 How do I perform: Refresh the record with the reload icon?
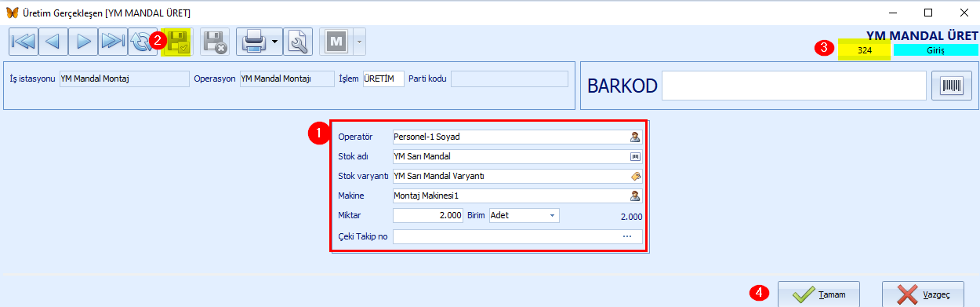[x=142, y=42]
